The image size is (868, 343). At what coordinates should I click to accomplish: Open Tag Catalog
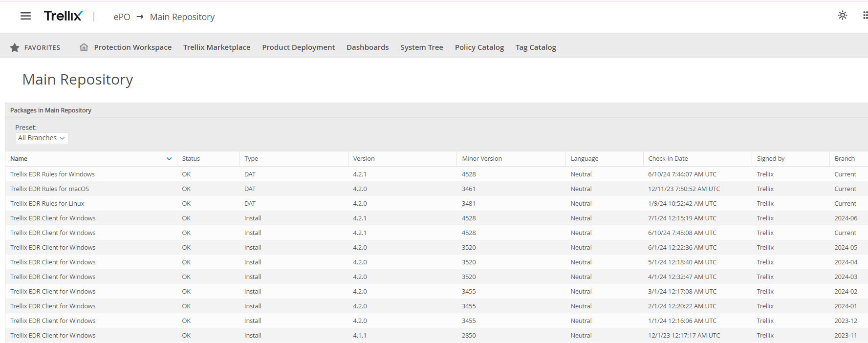[x=536, y=47]
